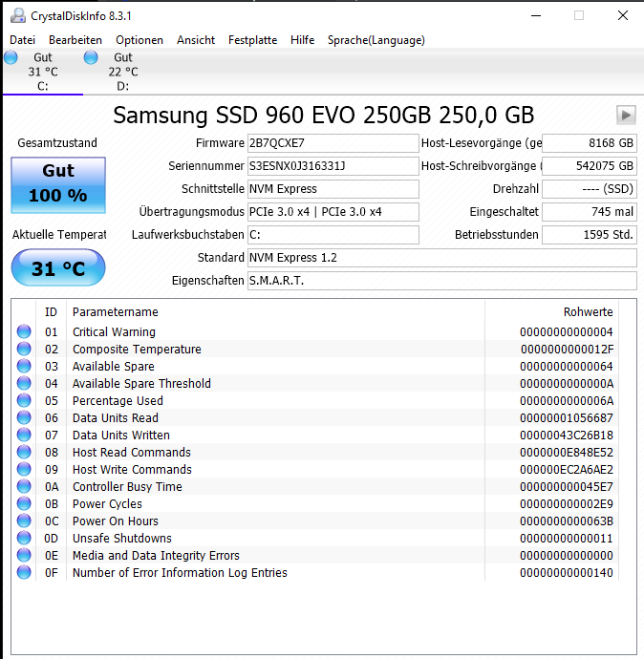Click the 31 °C temperature button
This screenshot has width=644, height=659.
click(x=58, y=267)
